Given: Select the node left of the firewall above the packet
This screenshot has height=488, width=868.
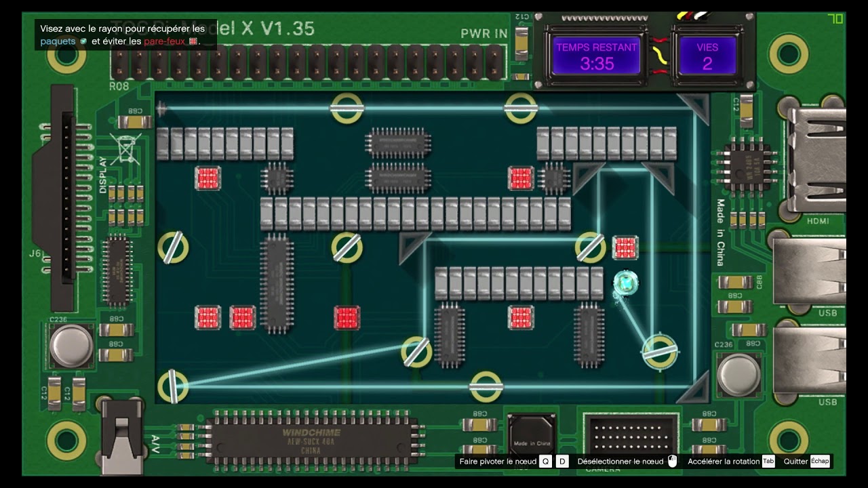Looking at the screenshot, I should (x=591, y=248).
